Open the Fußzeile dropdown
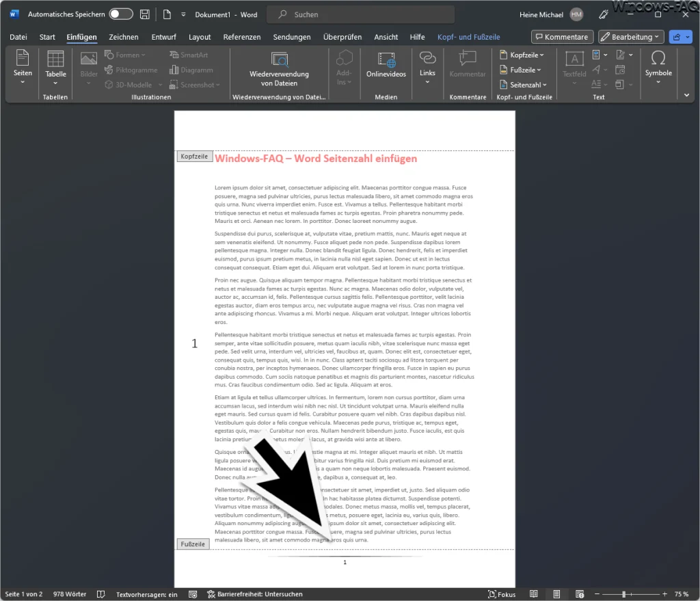700x601 pixels. [x=520, y=70]
